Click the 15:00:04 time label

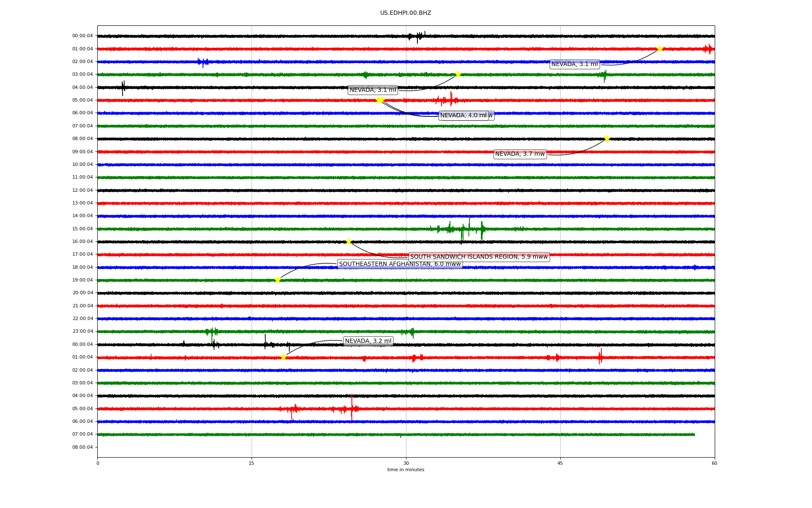pos(82,229)
